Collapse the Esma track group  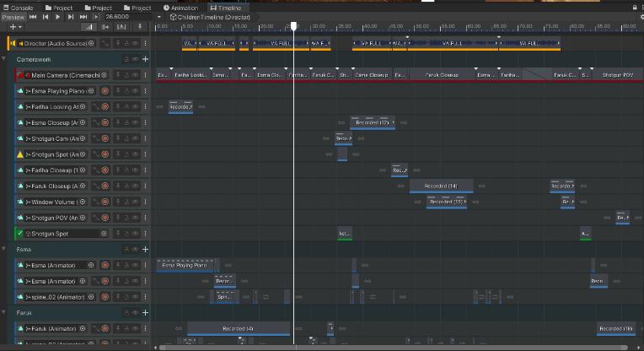pos(3,249)
